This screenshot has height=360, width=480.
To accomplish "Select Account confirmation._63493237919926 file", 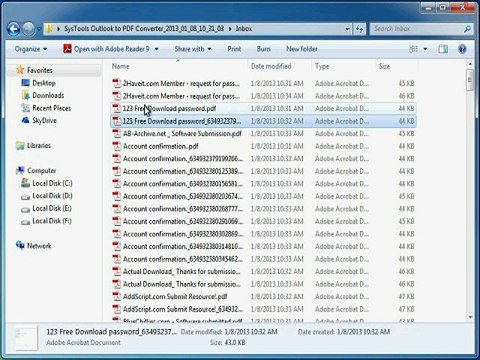I will (263, 159).
